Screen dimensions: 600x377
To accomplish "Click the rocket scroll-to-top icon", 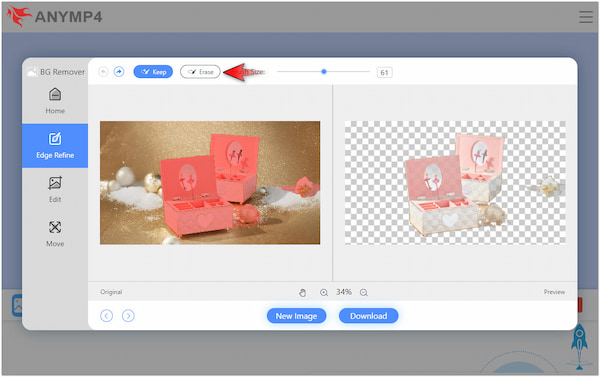I will click(x=579, y=346).
